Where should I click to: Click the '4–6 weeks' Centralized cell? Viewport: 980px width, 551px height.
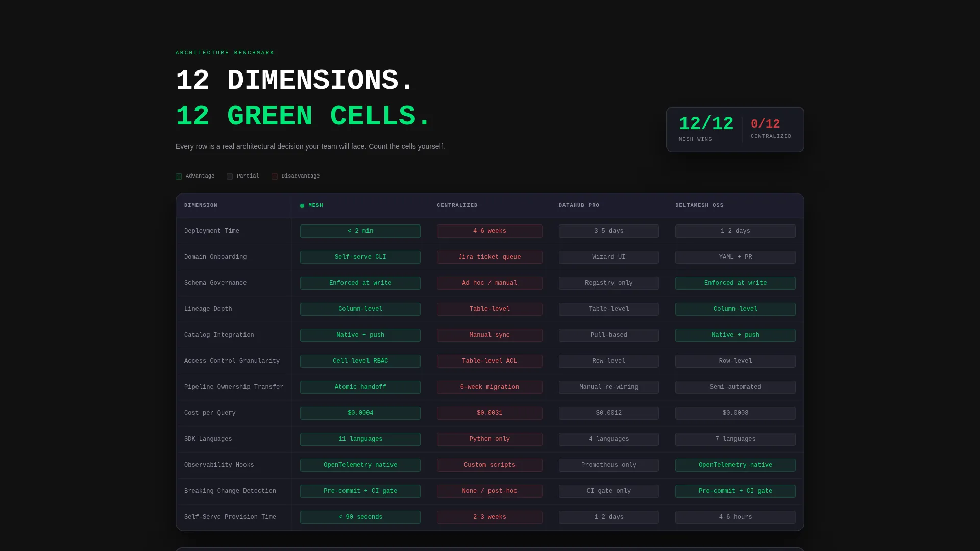click(489, 231)
